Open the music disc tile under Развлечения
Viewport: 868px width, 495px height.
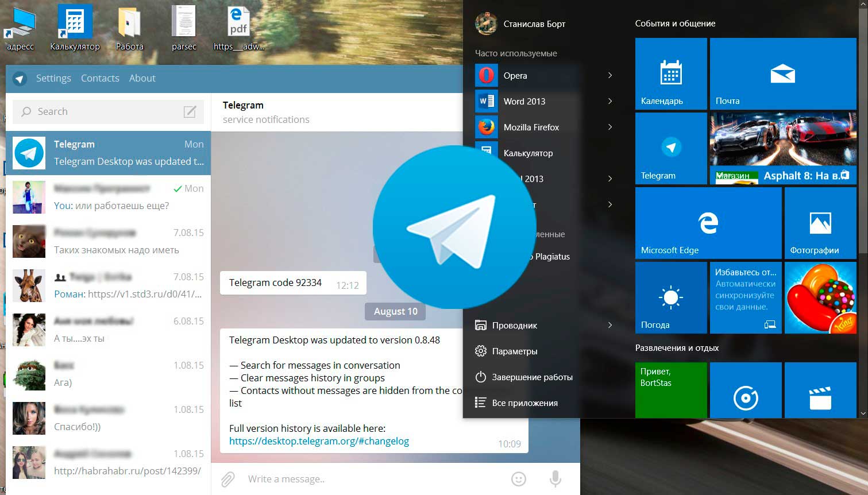click(x=746, y=390)
